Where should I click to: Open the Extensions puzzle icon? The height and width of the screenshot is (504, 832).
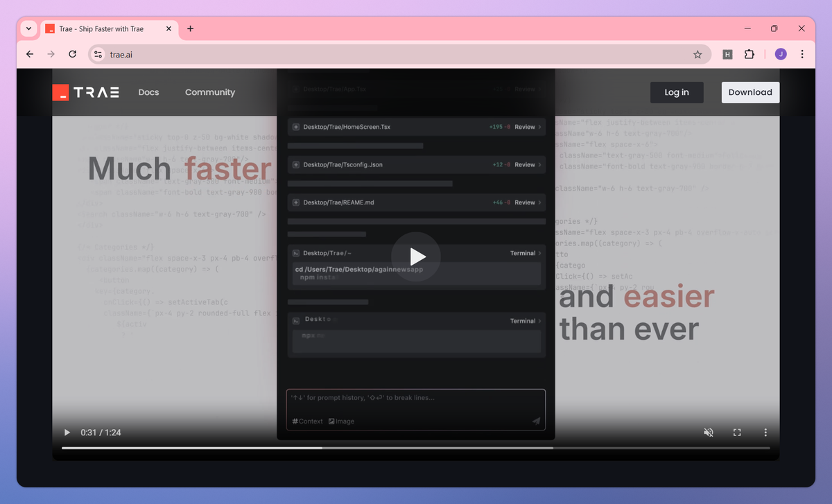point(749,54)
